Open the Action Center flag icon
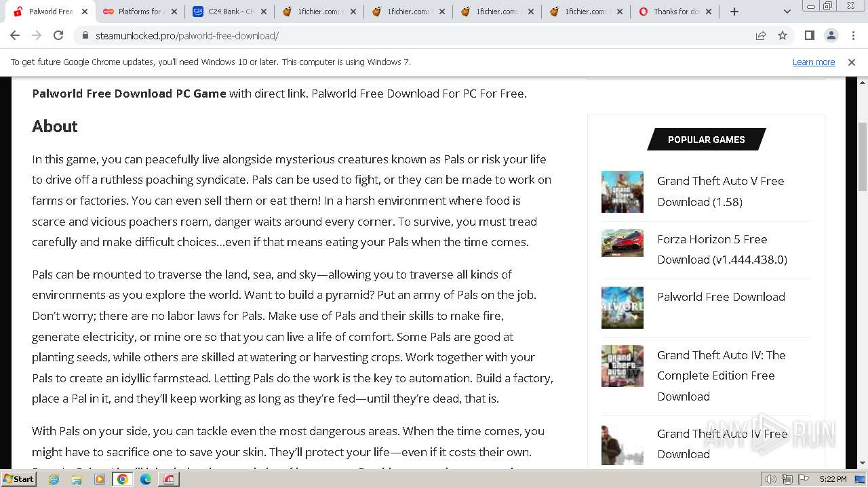868x488 pixels. 804,479
